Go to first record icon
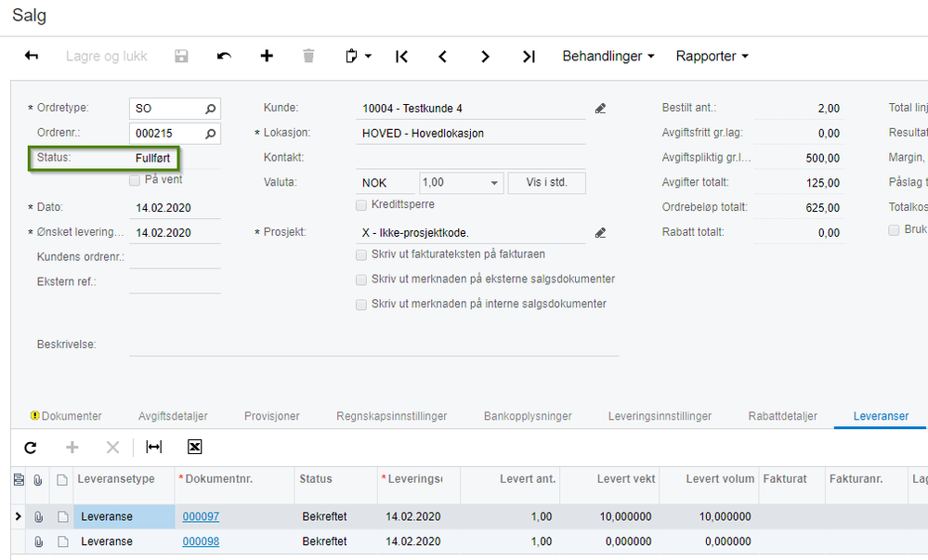928x560 pixels. click(x=401, y=57)
